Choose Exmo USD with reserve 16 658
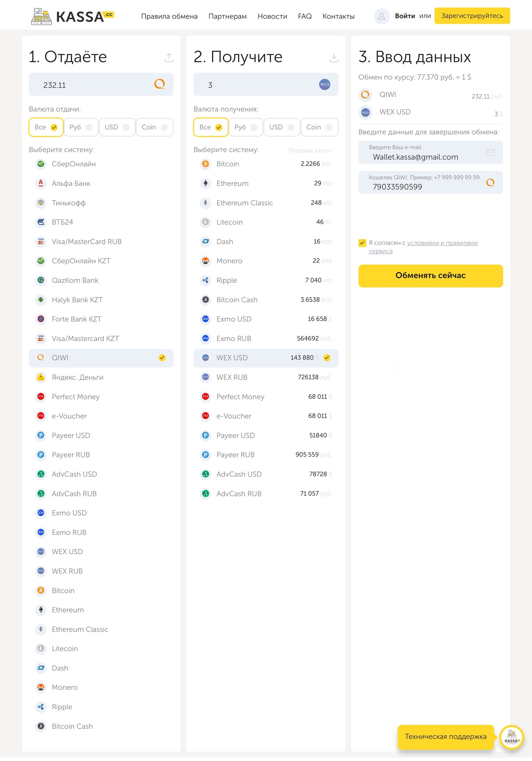 pos(266,319)
